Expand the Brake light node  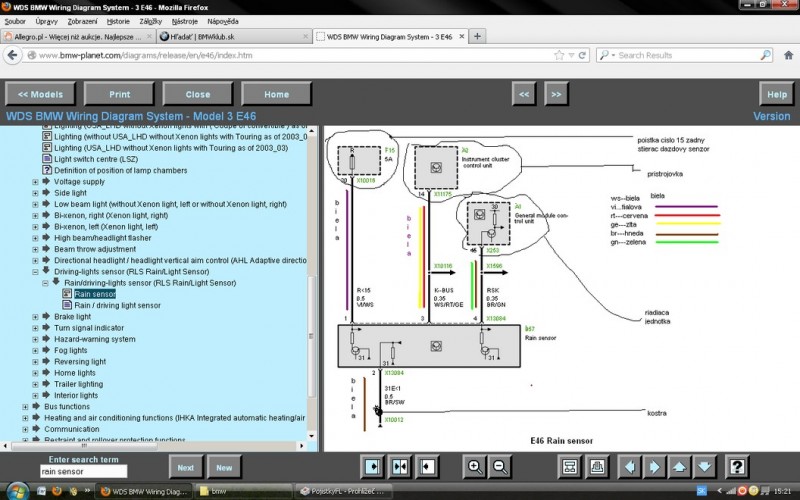pyautogui.click(x=35, y=316)
